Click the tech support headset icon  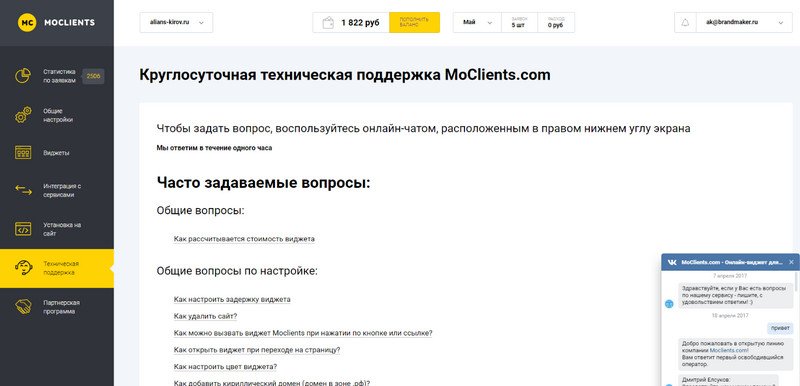pos(23,268)
